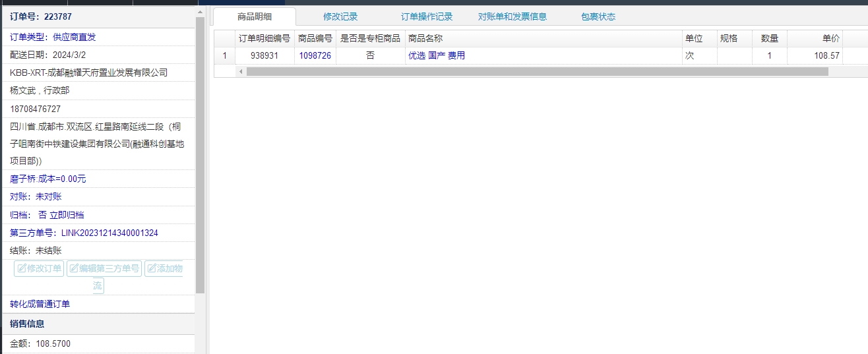Open the 修改记录 tab
Image resolution: width=868 pixels, height=354 pixels.
pos(340,16)
